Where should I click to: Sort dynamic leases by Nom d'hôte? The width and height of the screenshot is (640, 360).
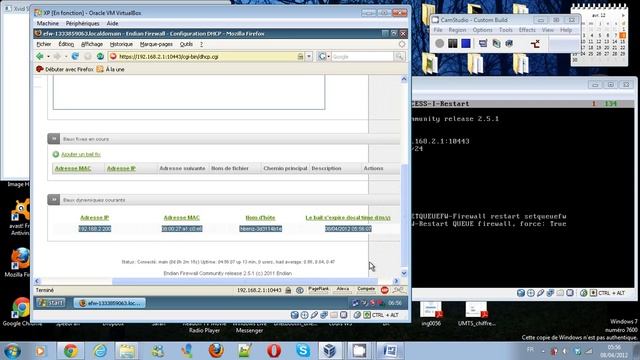pos(260,218)
